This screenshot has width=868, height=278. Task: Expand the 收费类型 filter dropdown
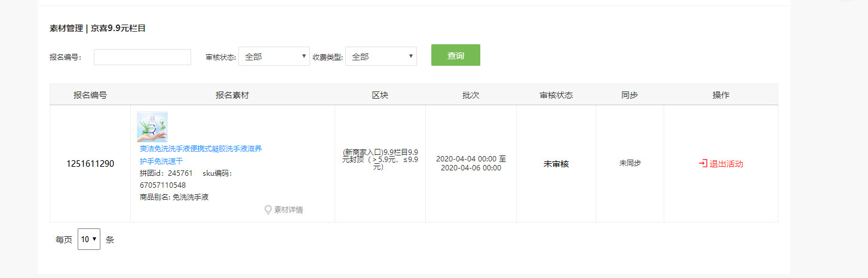(381, 57)
